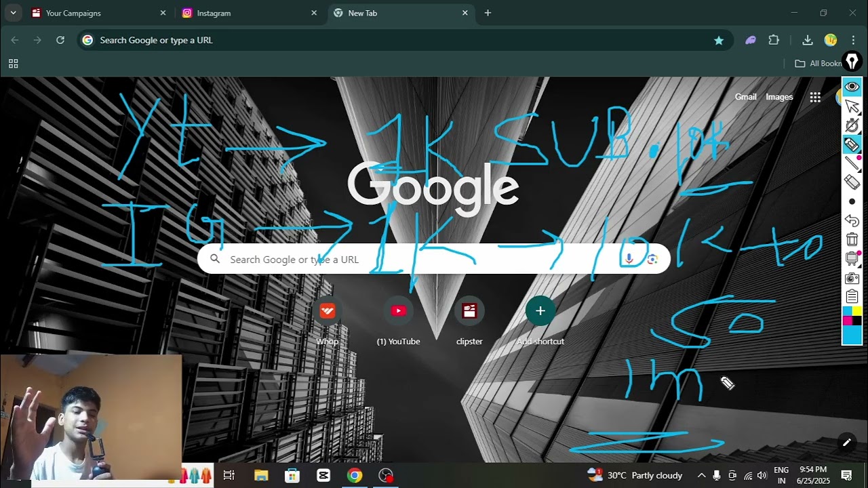Image resolution: width=868 pixels, height=488 pixels.
Task: Open a new tab with the plus button
Action: pos(488,13)
